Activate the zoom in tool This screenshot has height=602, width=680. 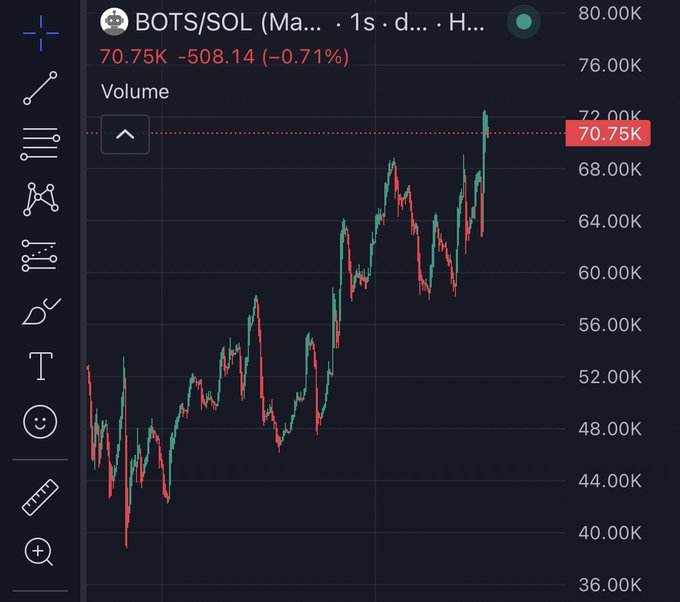(x=39, y=552)
